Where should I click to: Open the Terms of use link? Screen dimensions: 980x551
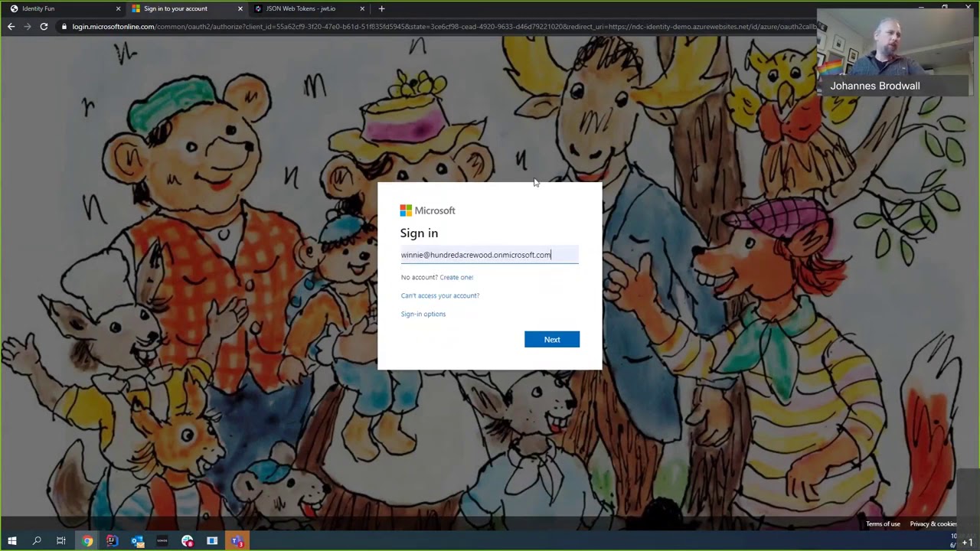[x=883, y=524]
